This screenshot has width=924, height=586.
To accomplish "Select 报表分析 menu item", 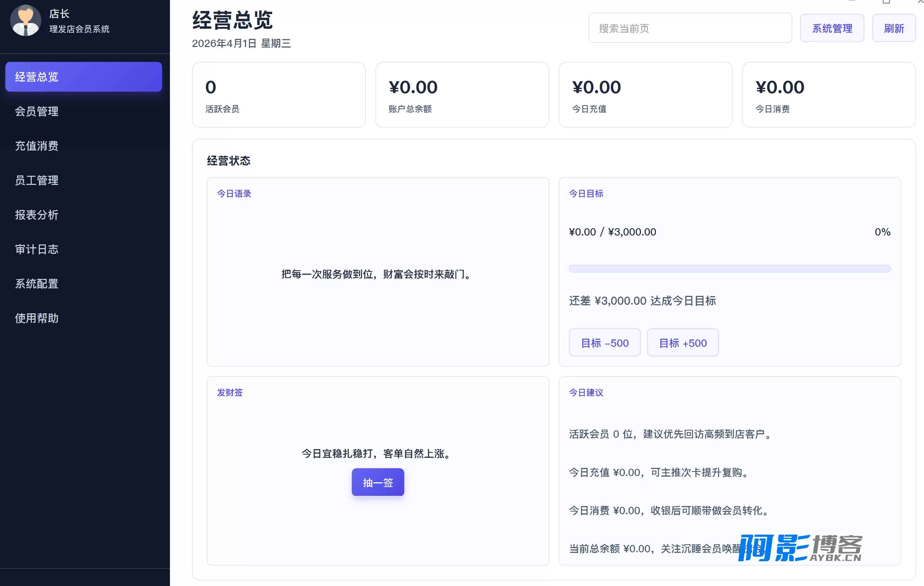I will pos(84,215).
